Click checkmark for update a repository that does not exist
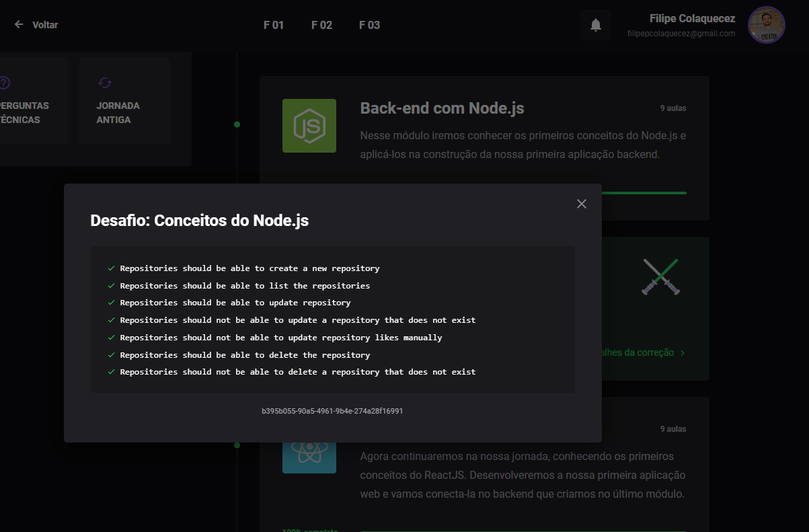Viewport: 809px width, 532px height. tap(112, 320)
